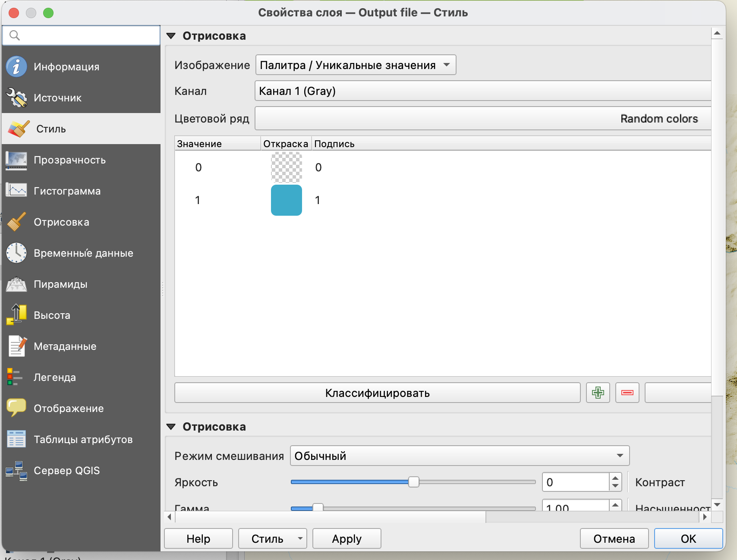Image resolution: width=737 pixels, height=560 pixels.
Task: Switch to Метаданные tab
Action: click(65, 346)
